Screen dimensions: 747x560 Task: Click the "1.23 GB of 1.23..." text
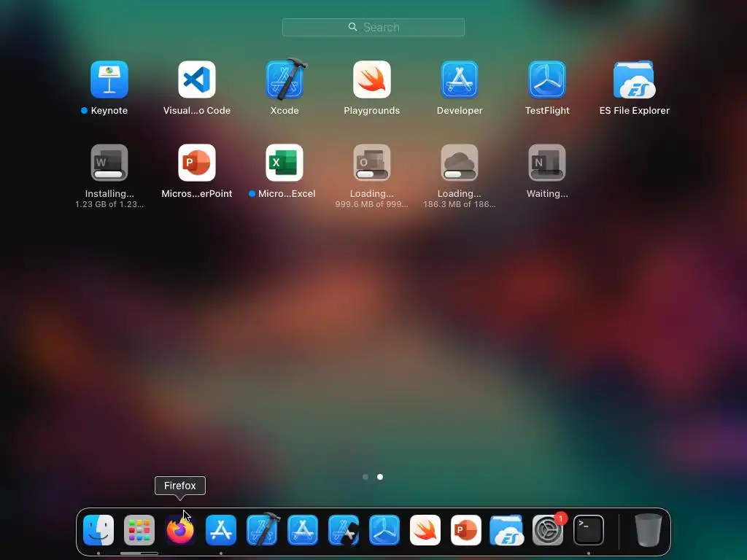(109, 204)
